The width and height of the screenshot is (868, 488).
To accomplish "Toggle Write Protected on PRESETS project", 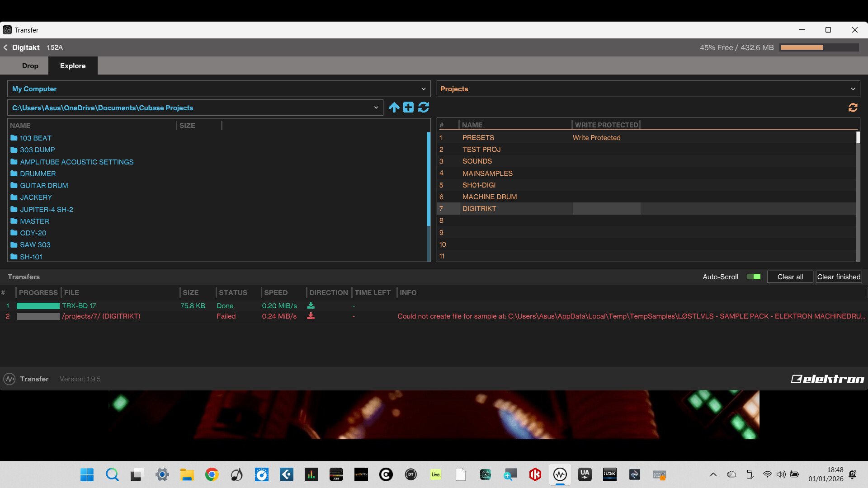I will point(596,138).
